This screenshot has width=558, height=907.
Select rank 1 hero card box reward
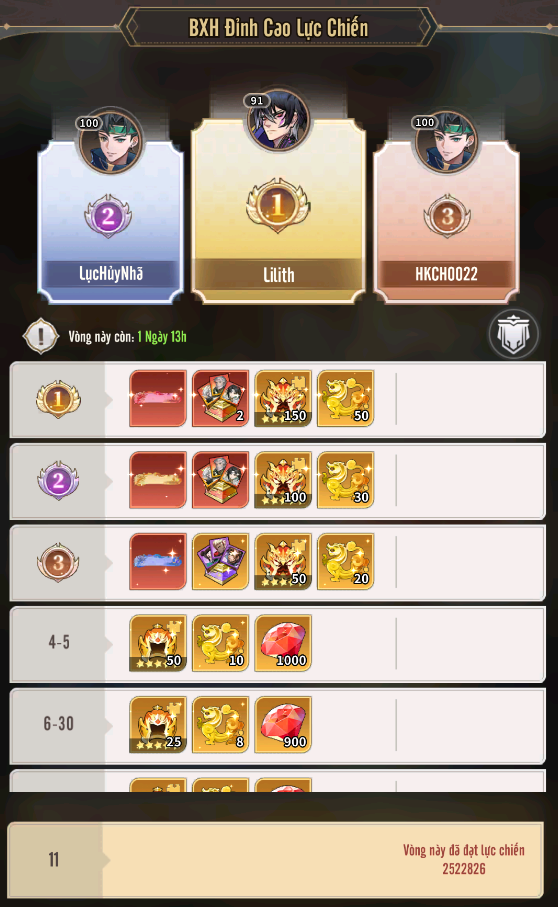pyautogui.click(x=220, y=399)
